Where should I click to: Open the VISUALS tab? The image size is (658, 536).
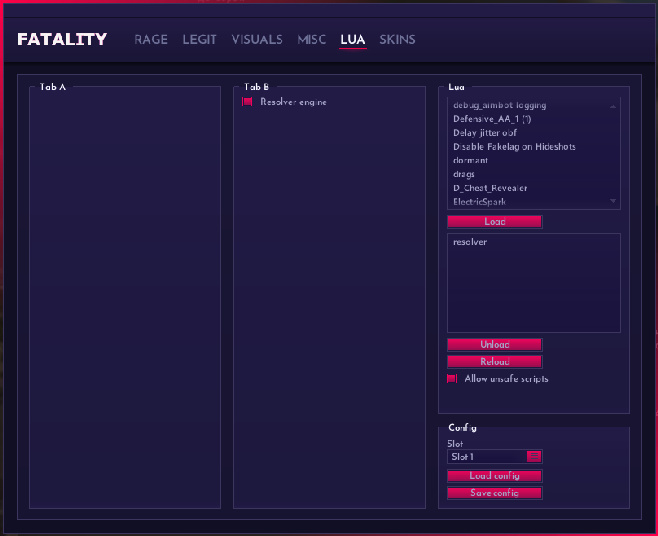click(257, 39)
